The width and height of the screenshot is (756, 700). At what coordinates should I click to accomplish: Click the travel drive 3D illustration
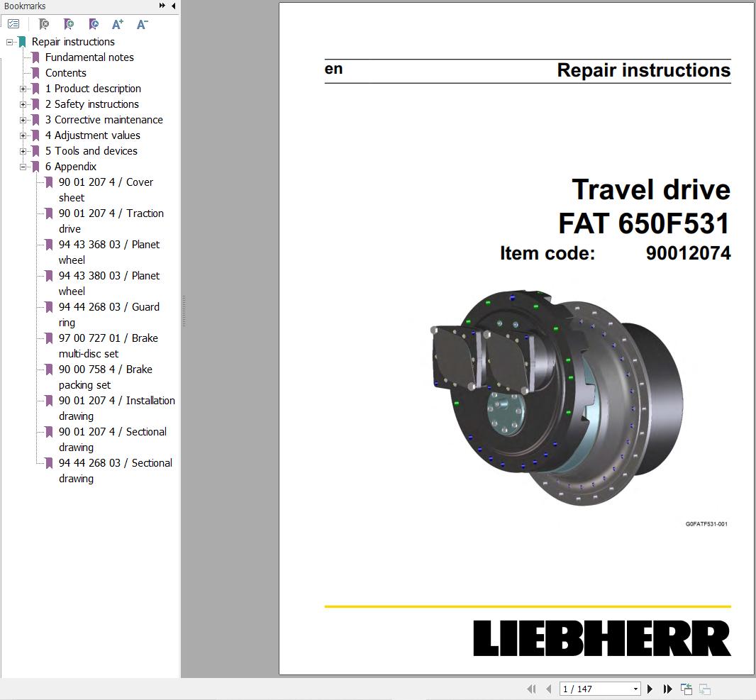click(x=557, y=396)
